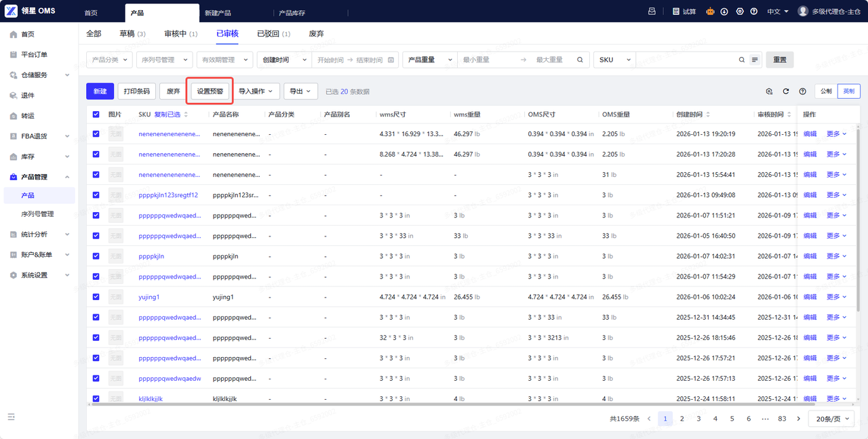This screenshot has height=439, width=868.
Task: Select 公制 metric unit toggle
Action: [825, 91]
